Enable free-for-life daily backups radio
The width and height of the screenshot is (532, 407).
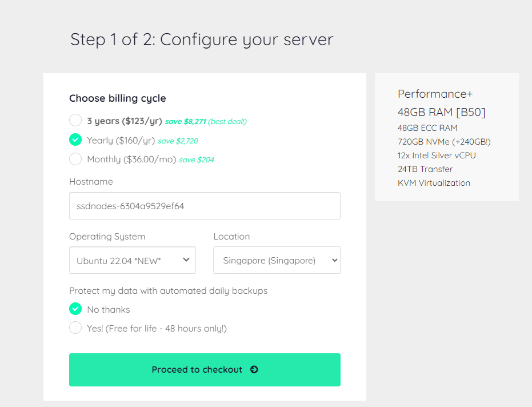click(75, 328)
